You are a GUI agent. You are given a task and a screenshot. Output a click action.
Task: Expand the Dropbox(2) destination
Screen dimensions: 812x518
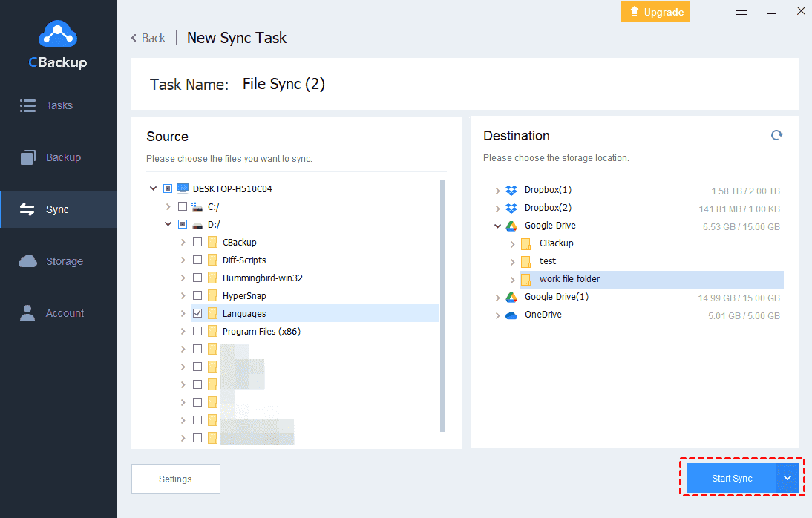(x=497, y=207)
